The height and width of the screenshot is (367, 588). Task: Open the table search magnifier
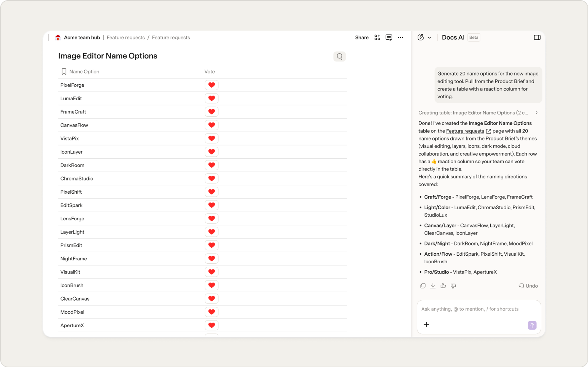(339, 56)
